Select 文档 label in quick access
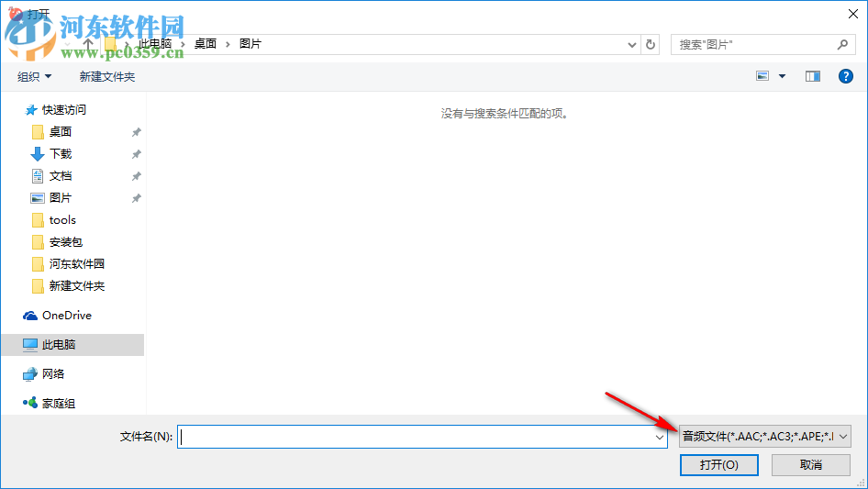This screenshot has height=489, width=868. (61, 176)
